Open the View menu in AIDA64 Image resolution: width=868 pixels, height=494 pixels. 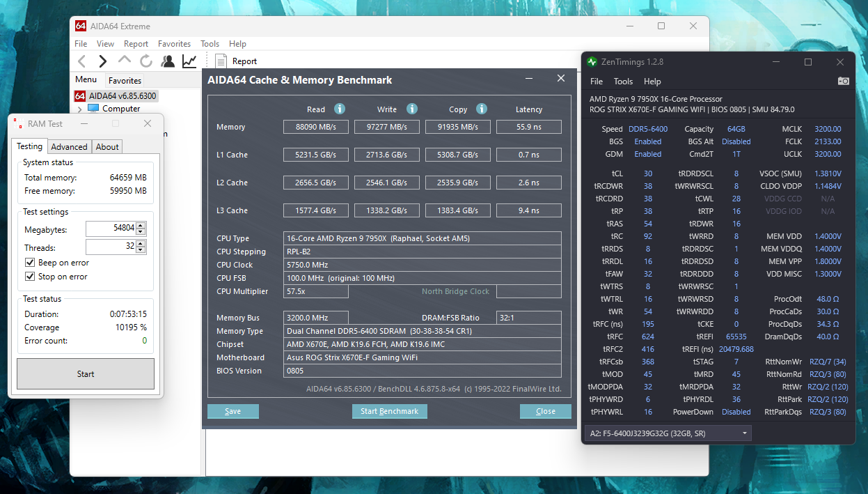[106, 44]
